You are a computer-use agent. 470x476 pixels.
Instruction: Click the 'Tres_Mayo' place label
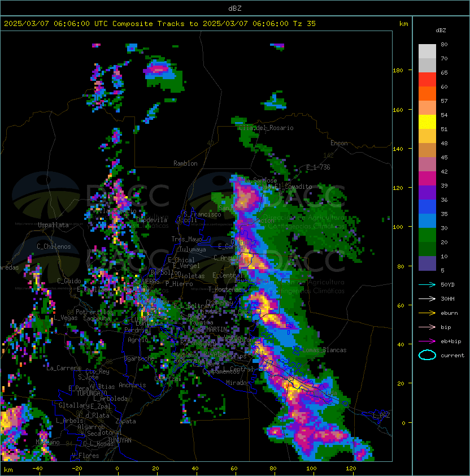pyautogui.click(x=186, y=239)
